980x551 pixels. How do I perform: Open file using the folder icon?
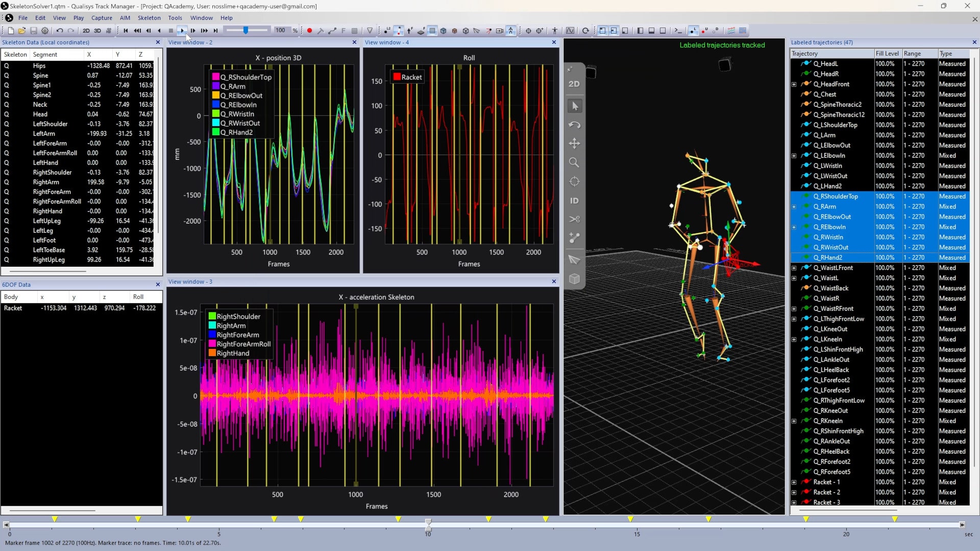(22, 31)
